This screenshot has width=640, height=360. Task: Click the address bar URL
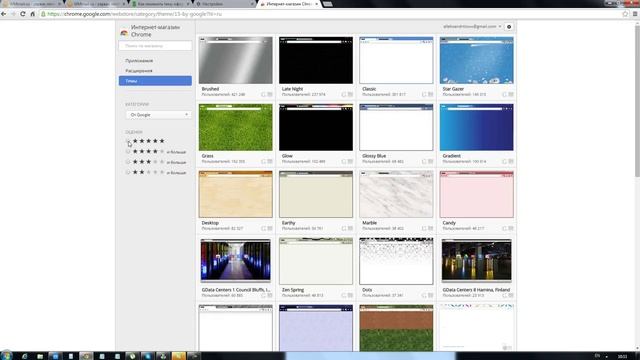click(135, 14)
